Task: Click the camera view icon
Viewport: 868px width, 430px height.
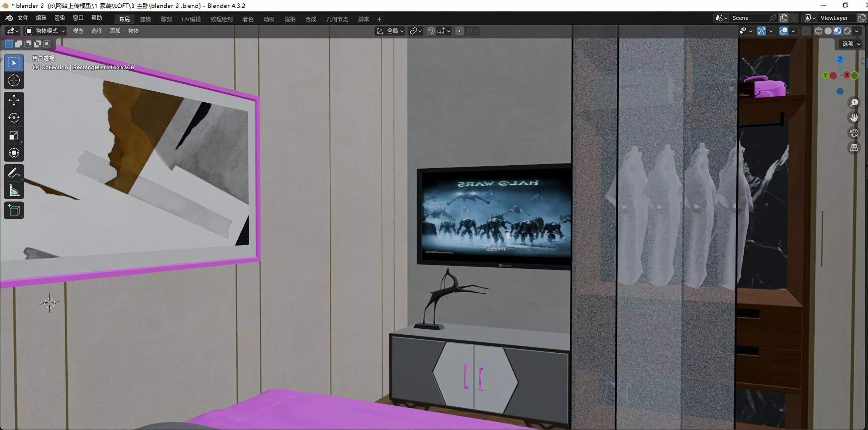Action: (854, 133)
